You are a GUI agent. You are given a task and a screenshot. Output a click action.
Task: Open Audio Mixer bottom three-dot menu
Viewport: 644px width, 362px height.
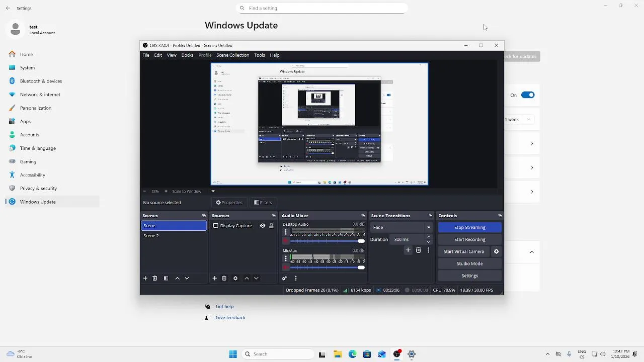pos(296,278)
